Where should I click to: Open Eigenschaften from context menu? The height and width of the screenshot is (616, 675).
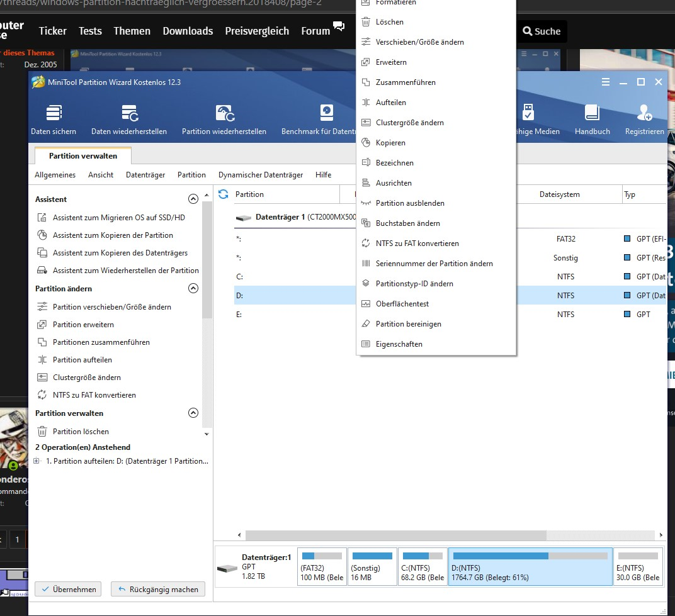pos(436,344)
